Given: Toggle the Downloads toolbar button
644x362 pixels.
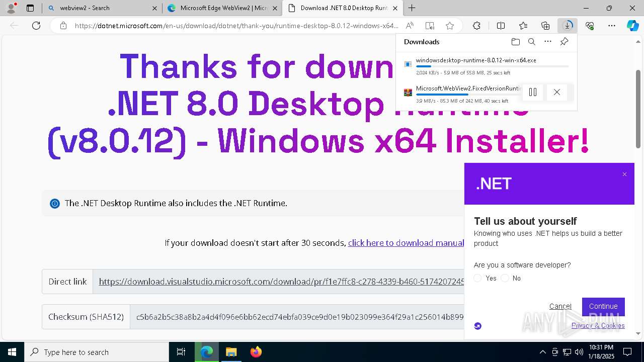Looking at the screenshot, I should point(568,26).
